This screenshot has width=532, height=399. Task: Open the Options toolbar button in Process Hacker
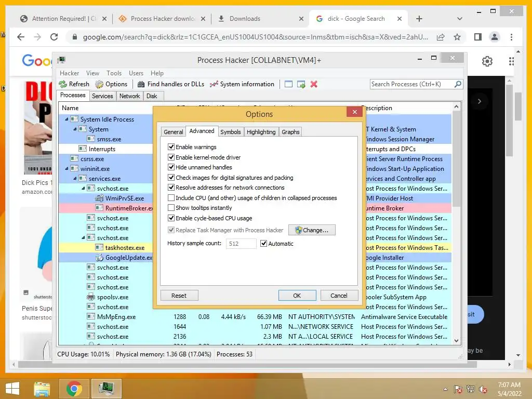[111, 84]
